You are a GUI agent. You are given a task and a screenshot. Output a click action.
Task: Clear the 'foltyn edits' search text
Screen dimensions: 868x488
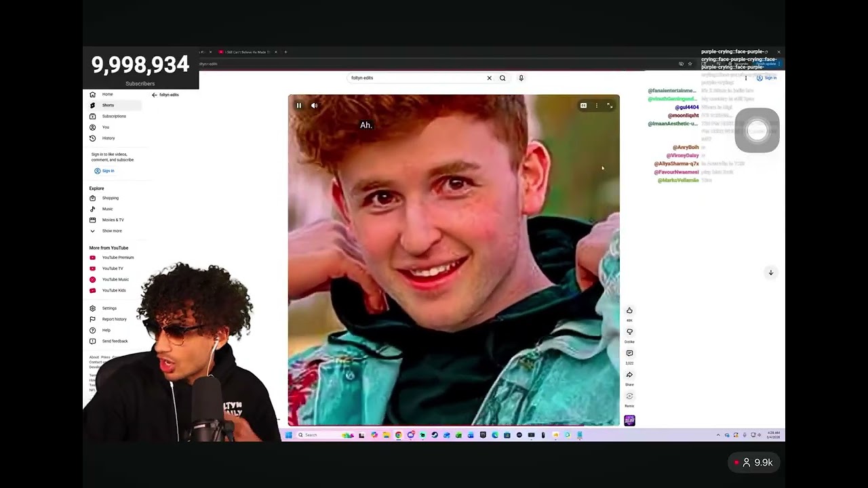(489, 78)
